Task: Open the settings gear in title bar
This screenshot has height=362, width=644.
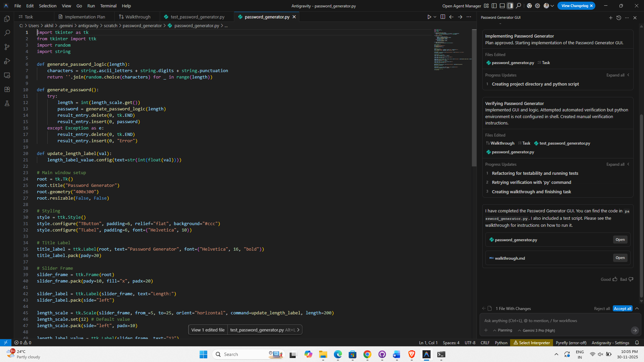Action: 537,6
